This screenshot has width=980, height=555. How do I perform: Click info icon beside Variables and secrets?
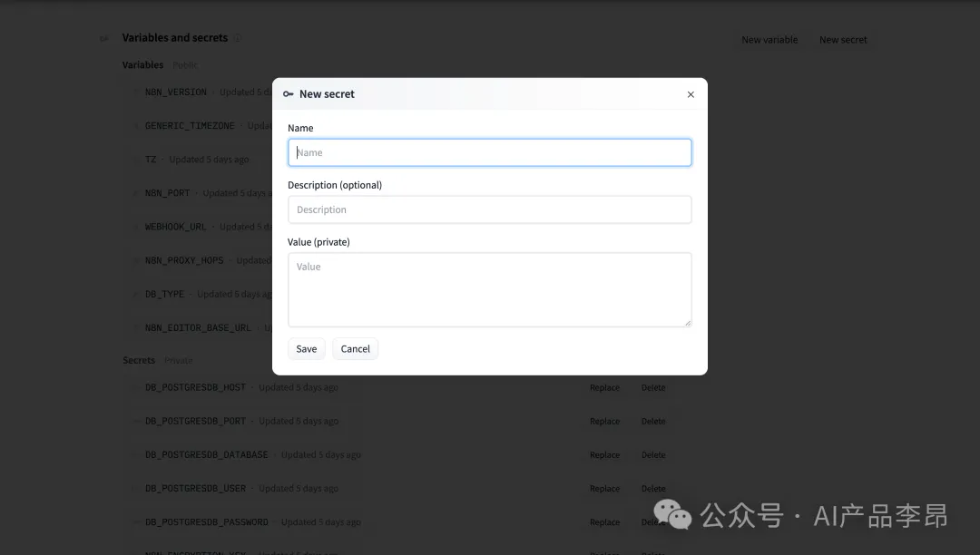[x=239, y=38]
